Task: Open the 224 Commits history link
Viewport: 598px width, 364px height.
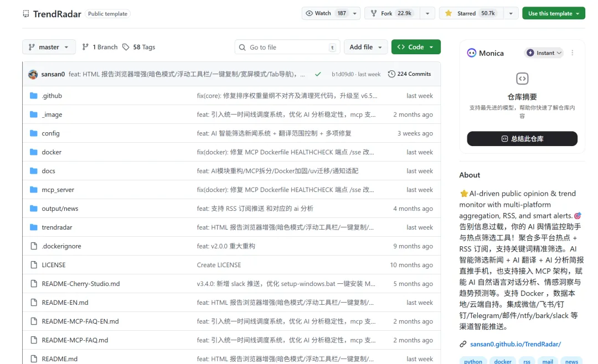Action: coord(409,74)
